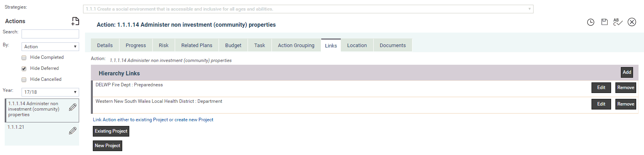
Task: Expand the By Action dropdown
Action: coord(50,47)
